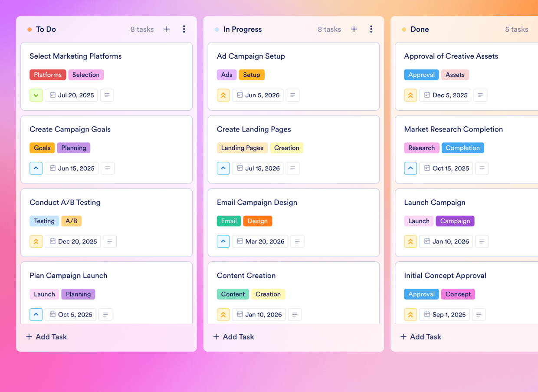The width and height of the screenshot is (538, 392).
Task: Click the high priority icon on Conduct A/B Testing
Action: [36, 241]
